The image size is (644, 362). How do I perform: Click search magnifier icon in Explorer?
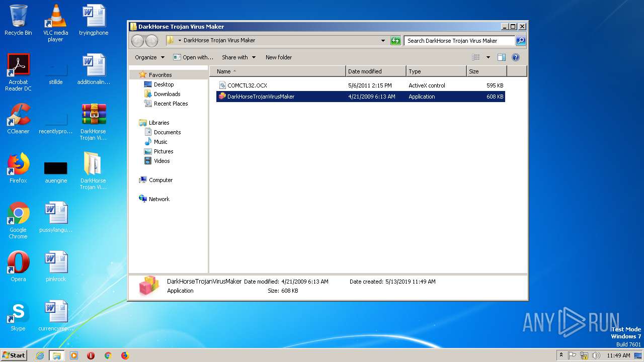521,41
